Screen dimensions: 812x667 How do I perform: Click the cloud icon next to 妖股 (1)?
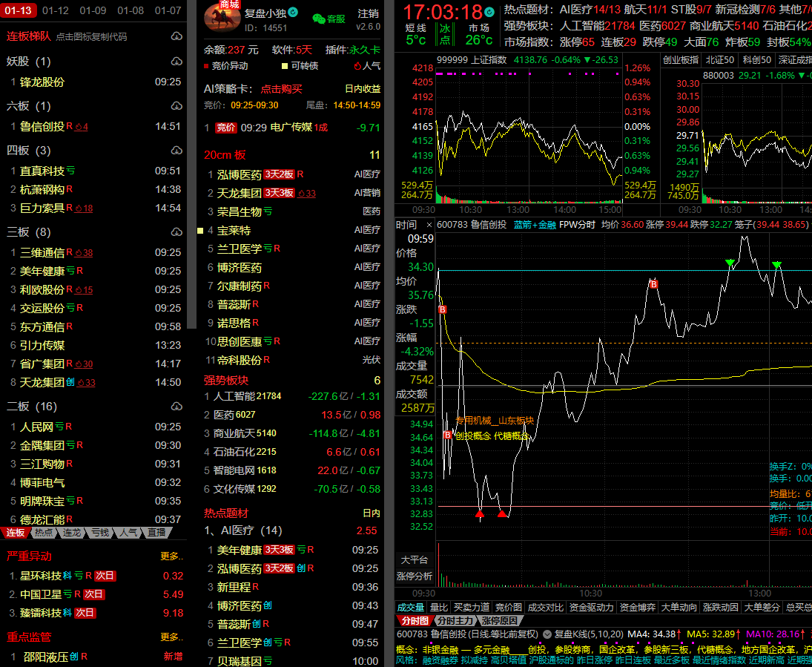[x=176, y=62]
